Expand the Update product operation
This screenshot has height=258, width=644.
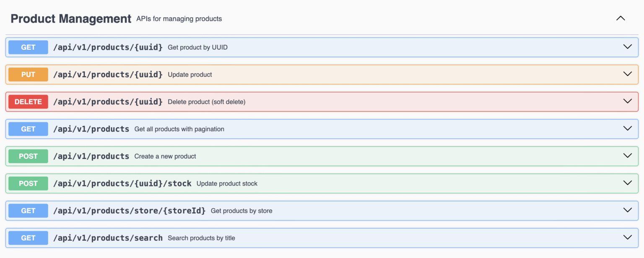[x=628, y=74]
